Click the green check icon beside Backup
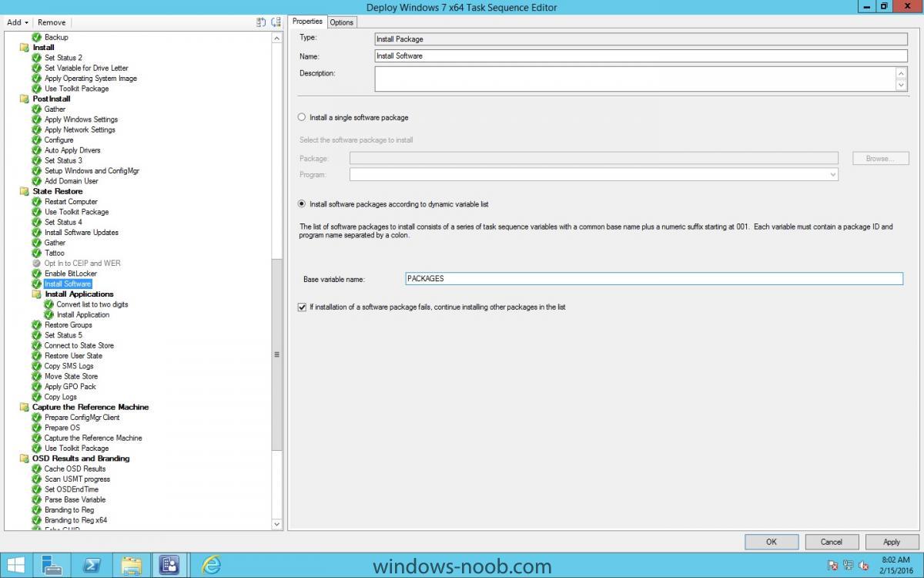 pos(36,37)
